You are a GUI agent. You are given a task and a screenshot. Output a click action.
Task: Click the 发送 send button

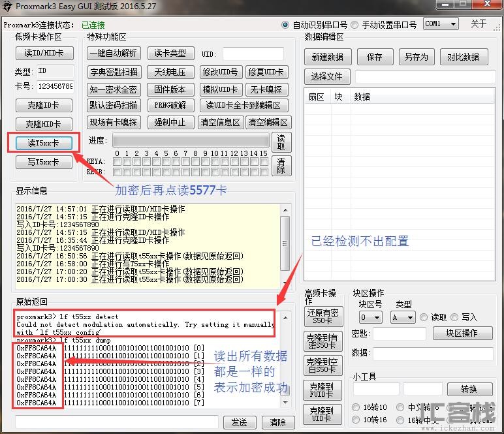[240, 422]
